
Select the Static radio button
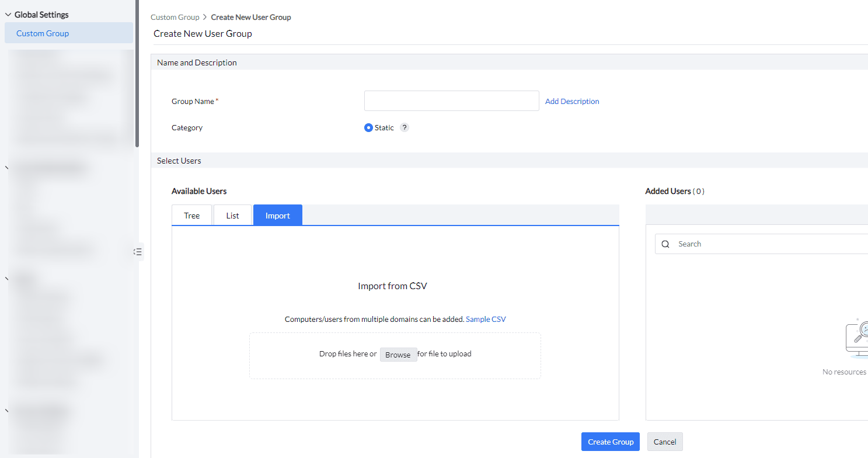(368, 127)
